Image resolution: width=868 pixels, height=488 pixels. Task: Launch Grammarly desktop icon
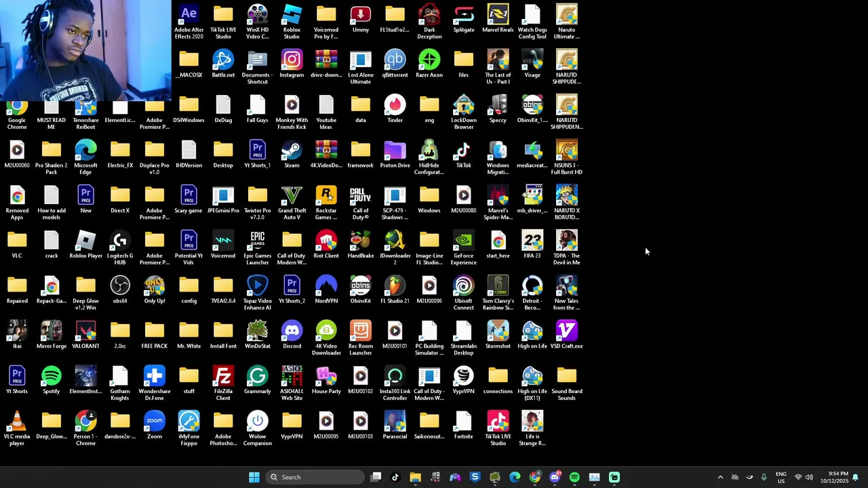coord(258,380)
